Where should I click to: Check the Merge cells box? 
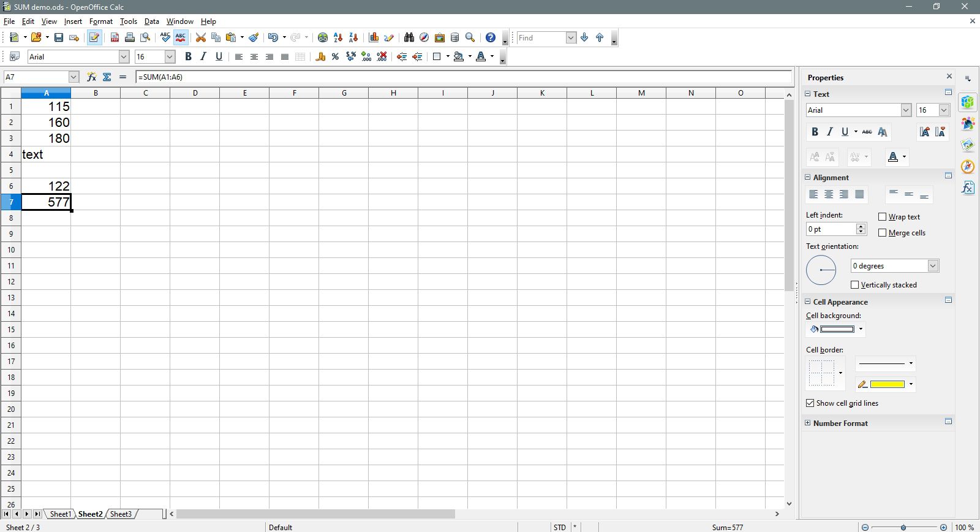click(x=883, y=233)
